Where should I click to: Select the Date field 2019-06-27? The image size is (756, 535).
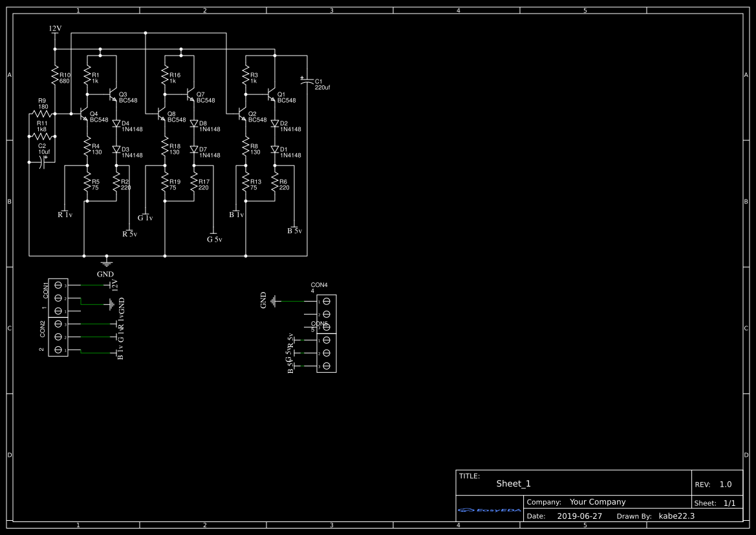tap(581, 516)
